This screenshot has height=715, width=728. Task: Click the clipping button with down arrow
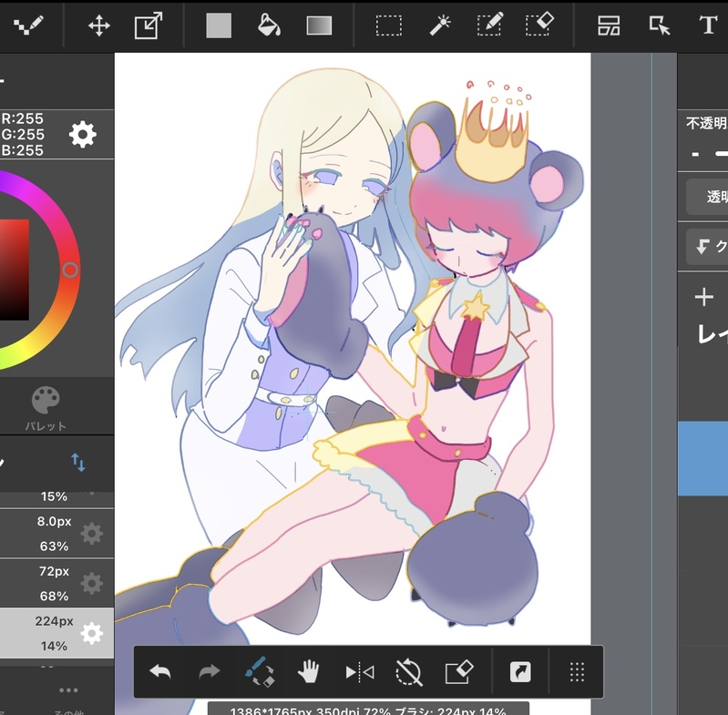[x=707, y=246]
